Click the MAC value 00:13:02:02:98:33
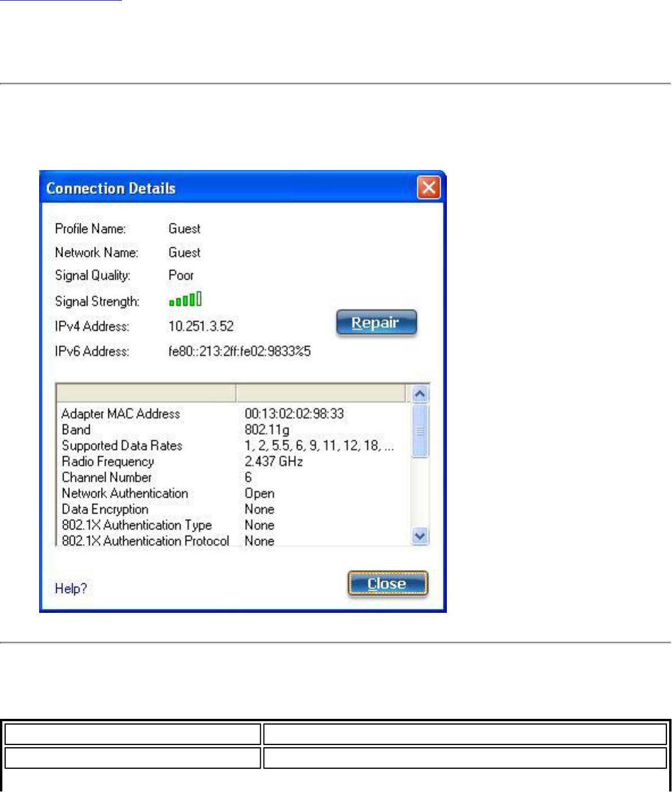 pyautogui.click(x=294, y=414)
